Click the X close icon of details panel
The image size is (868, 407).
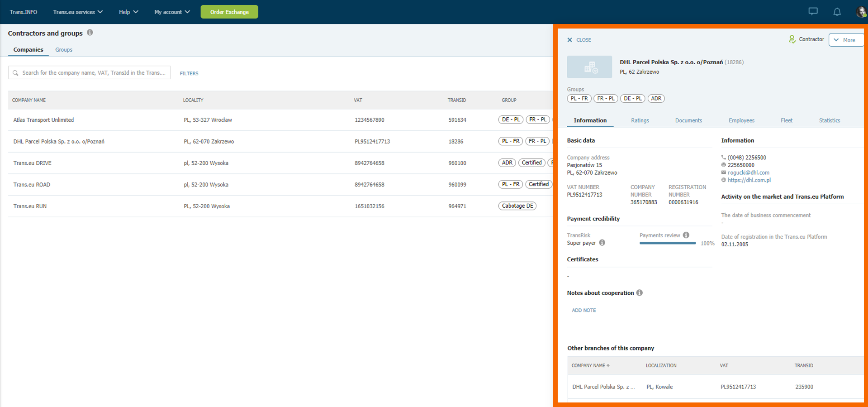point(569,40)
